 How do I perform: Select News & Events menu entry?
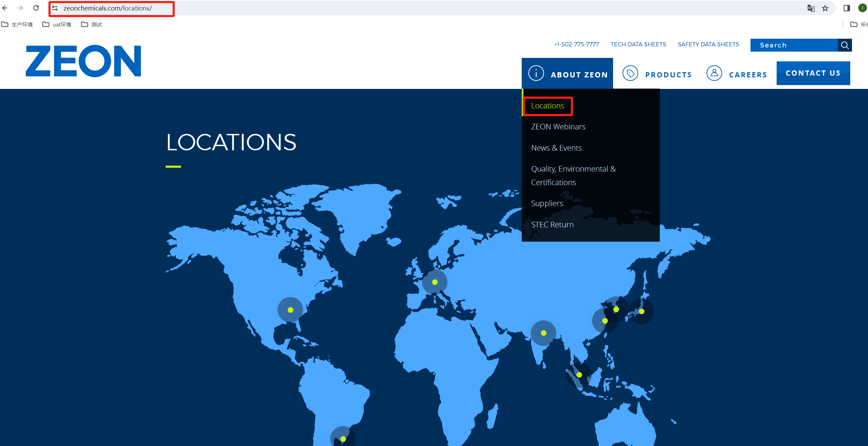[x=556, y=148]
